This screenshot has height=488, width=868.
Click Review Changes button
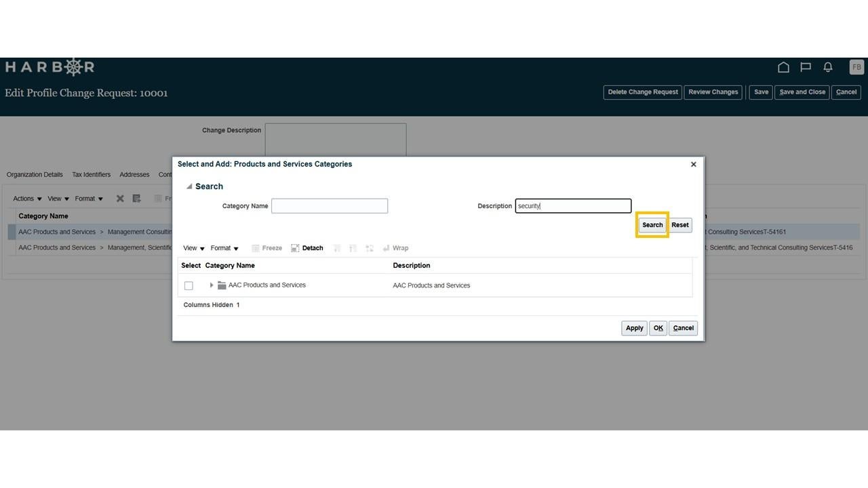[x=713, y=92]
